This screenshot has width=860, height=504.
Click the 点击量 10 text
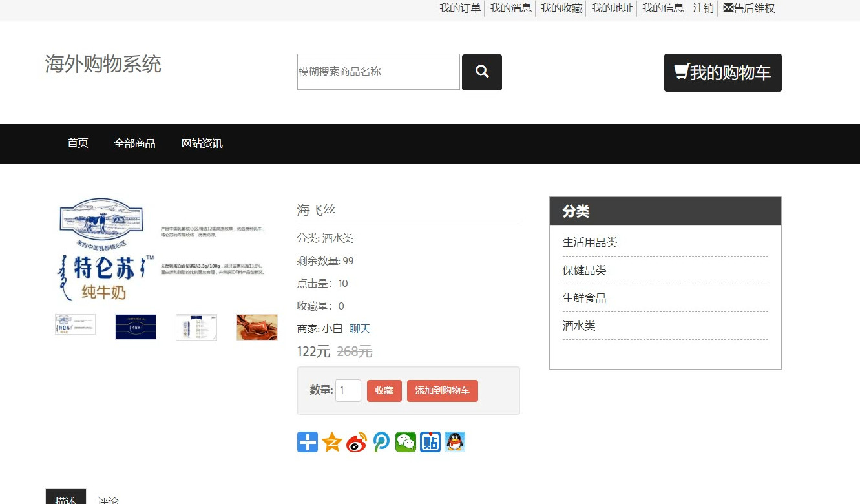(322, 284)
